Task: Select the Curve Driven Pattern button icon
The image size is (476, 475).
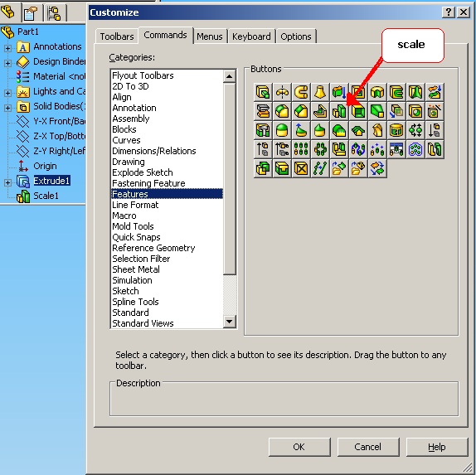Action: (x=358, y=149)
